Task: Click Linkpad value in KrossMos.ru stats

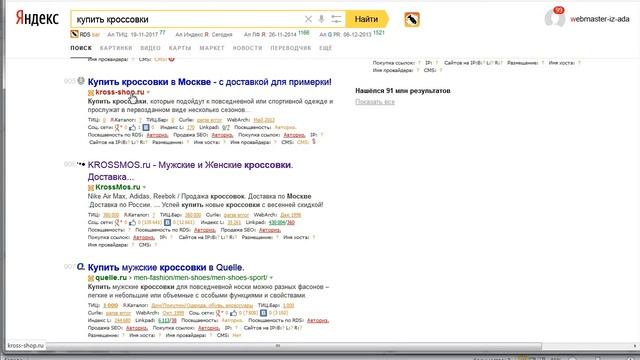Action: point(281,222)
